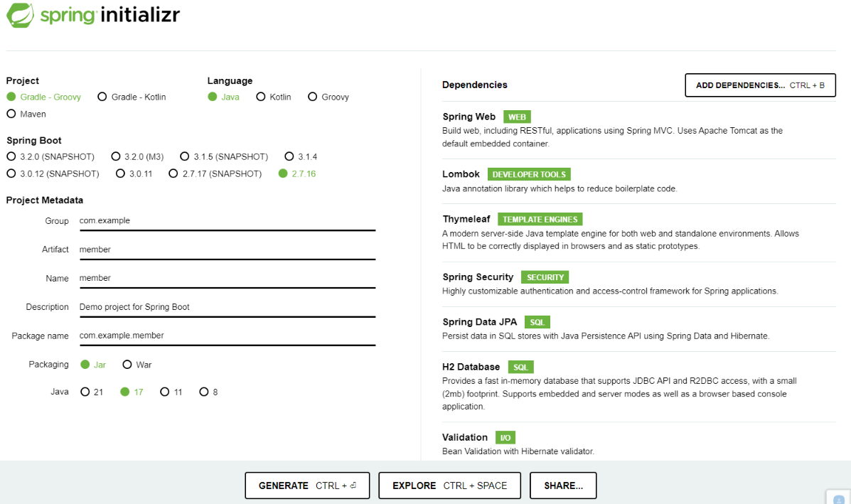Choose Spring Boot 3.1.5 (SNAPSHOT)
The image size is (851, 504).
[x=224, y=157]
